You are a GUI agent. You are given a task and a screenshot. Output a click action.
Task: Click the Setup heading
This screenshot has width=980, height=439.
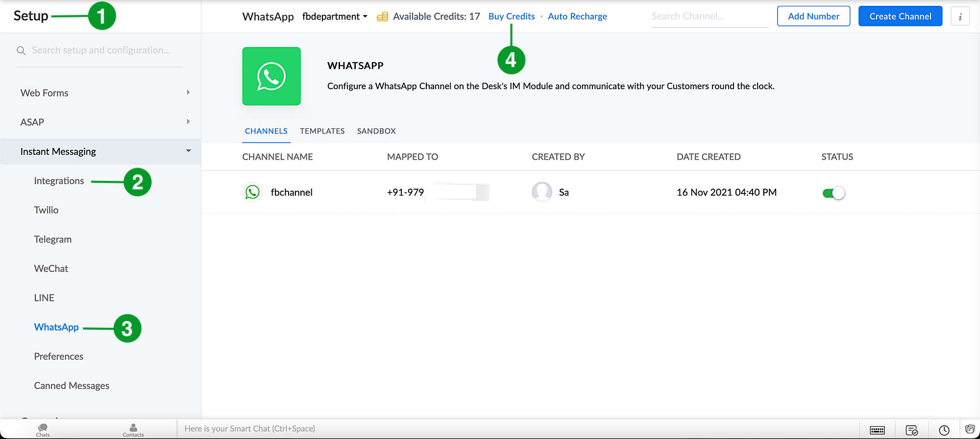pyautogui.click(x=31, y=16)
